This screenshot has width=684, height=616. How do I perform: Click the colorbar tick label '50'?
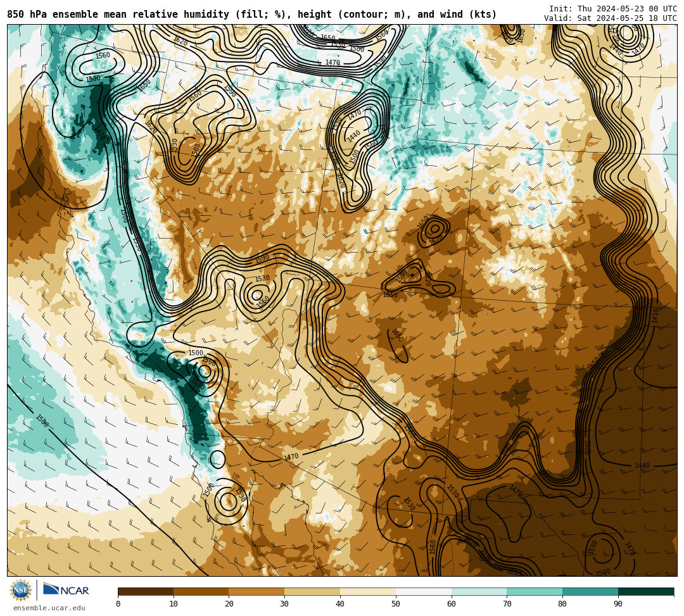[396, 604]
